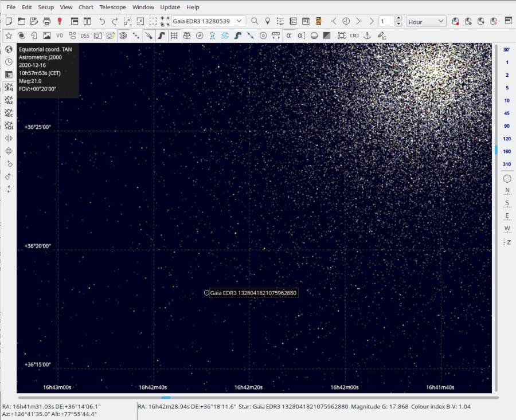This screenshot has height=420, width=516.
Task: Create a new chart with the blank page icon
Action: 9,21
